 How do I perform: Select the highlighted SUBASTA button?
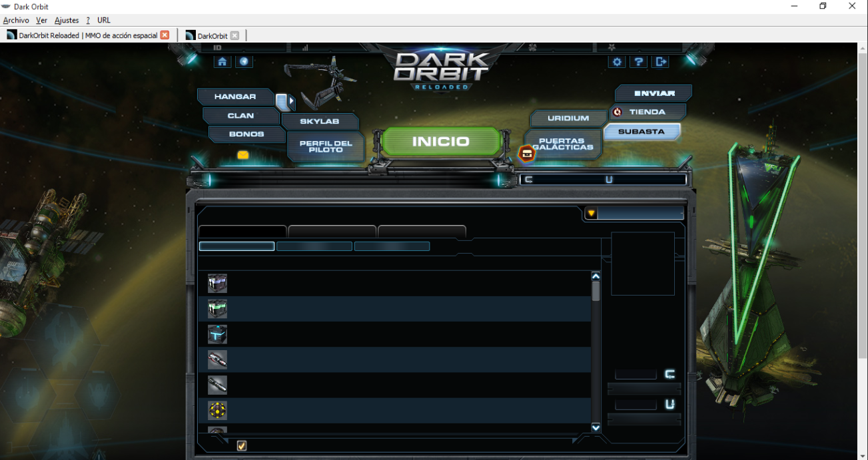coord(642,132)
